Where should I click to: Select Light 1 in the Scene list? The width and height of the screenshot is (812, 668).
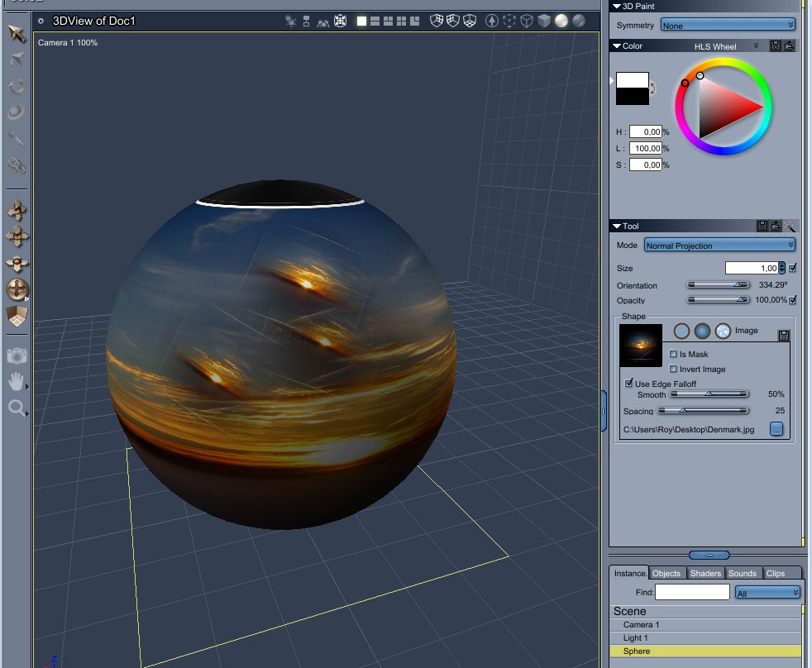(x=635, y=638)
